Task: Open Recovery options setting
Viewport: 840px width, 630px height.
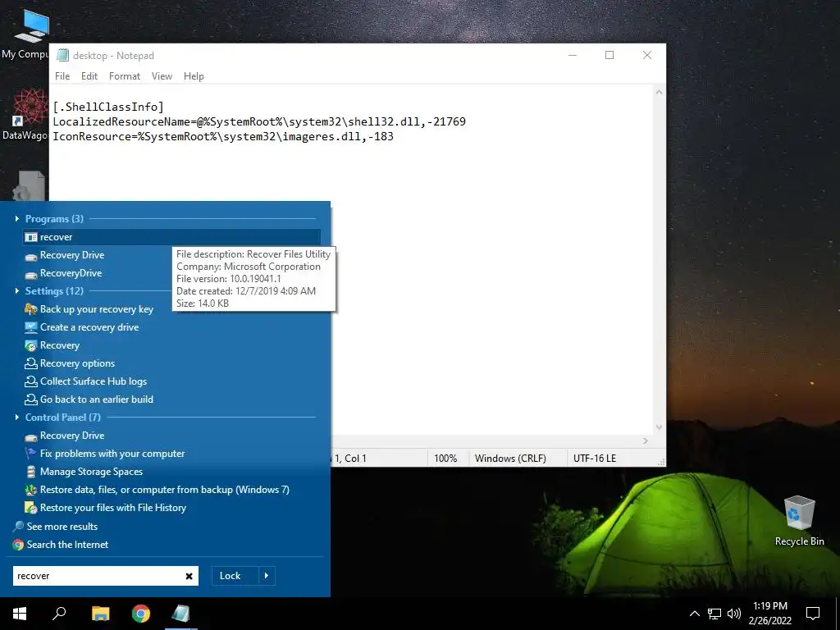Action: (x=70, y=363)
